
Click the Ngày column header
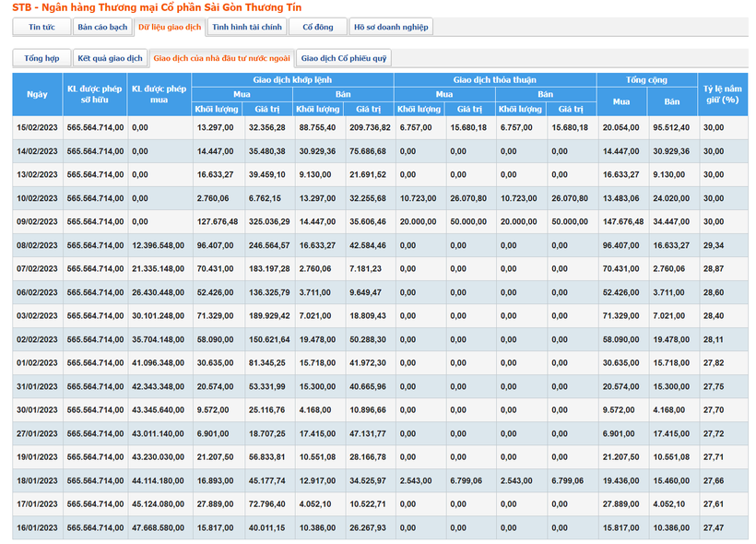coord(37,94)
